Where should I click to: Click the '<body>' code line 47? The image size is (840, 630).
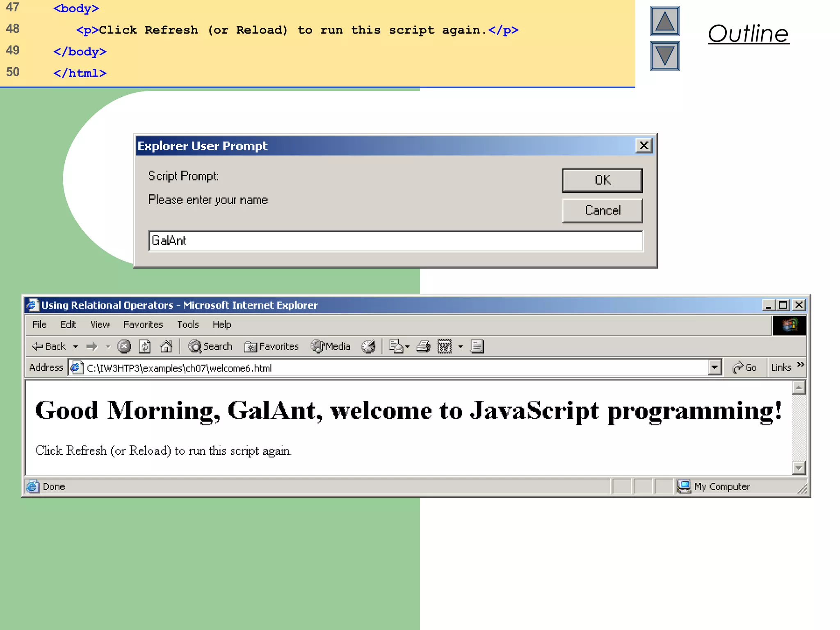point(76,8)
